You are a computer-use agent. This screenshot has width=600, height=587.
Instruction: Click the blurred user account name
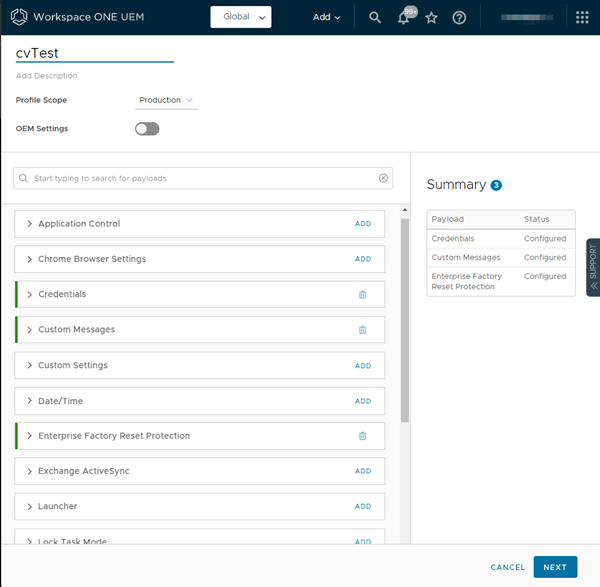pos(527,18)
